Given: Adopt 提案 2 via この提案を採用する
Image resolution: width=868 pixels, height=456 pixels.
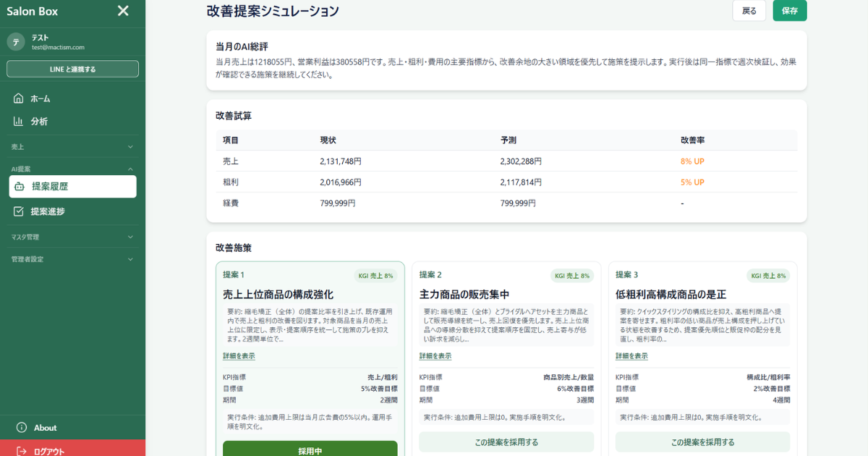Looking at the screenshot, I should tap(506, 442).
